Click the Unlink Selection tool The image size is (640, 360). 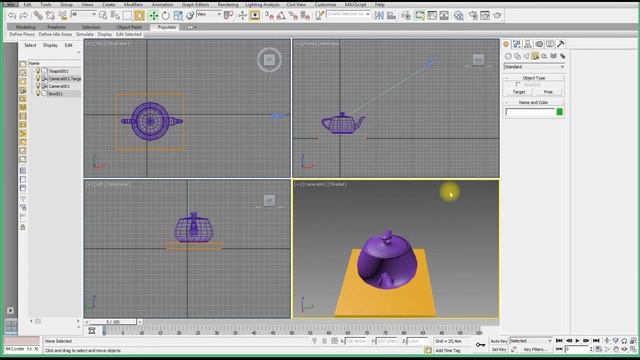click(51, 16)
